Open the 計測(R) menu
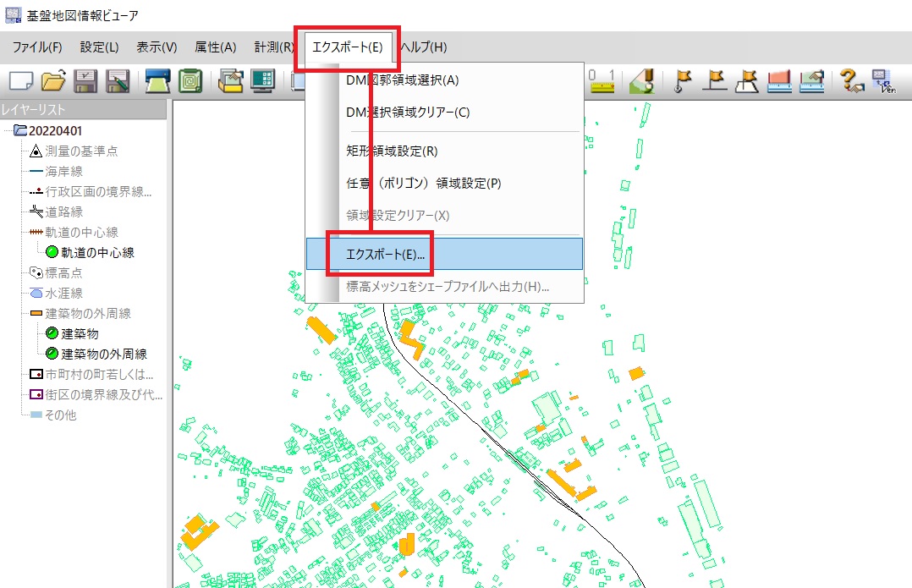The image size is (912, 588). [273, 47]
